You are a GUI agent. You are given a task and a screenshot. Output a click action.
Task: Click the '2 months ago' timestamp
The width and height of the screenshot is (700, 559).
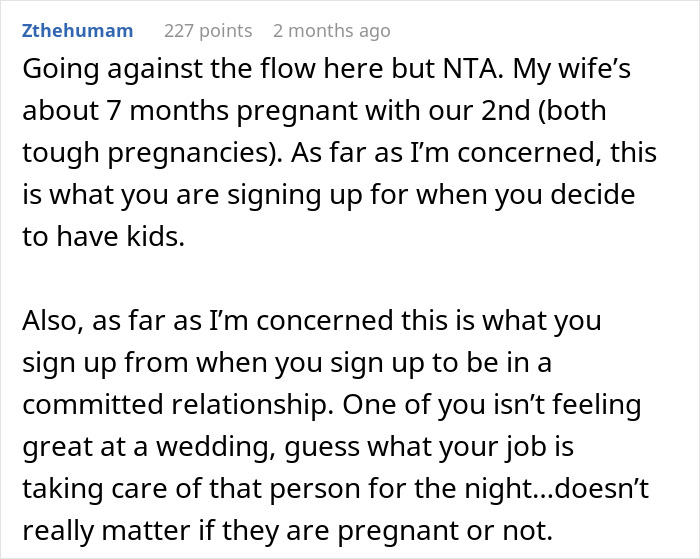(x=331, y=31)
